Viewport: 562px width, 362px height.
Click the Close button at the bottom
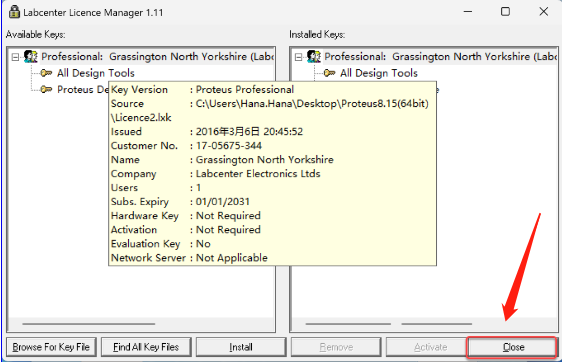tap(513, 347)
